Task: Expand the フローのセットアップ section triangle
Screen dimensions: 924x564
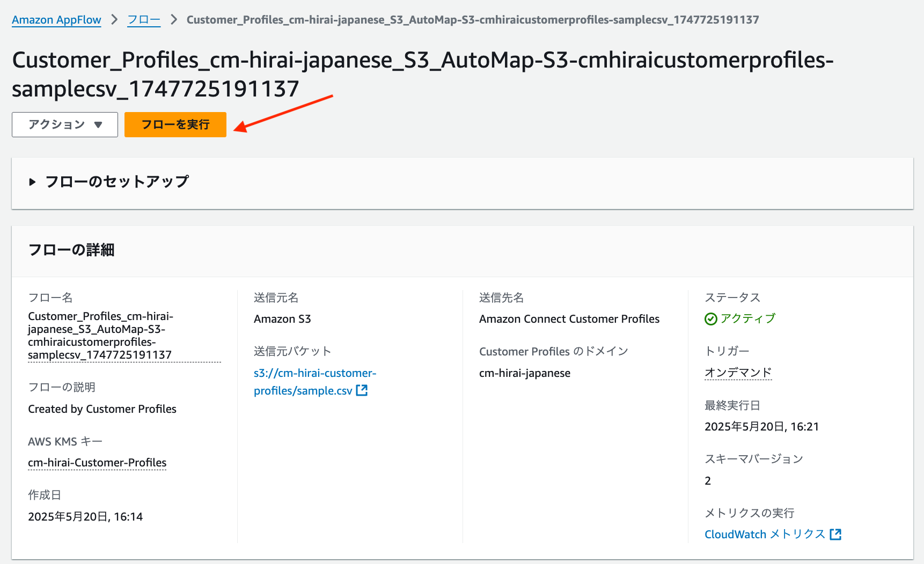Action: click(32, 182)
